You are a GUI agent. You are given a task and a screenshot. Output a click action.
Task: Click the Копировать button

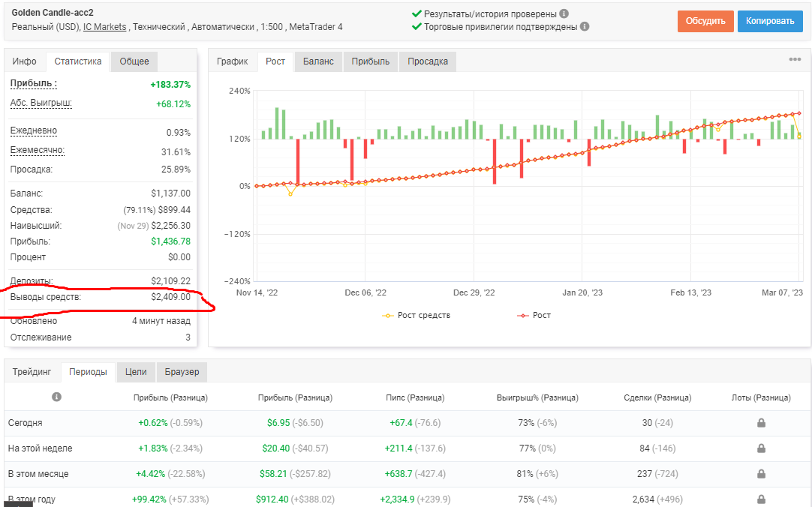click(770, 21)
